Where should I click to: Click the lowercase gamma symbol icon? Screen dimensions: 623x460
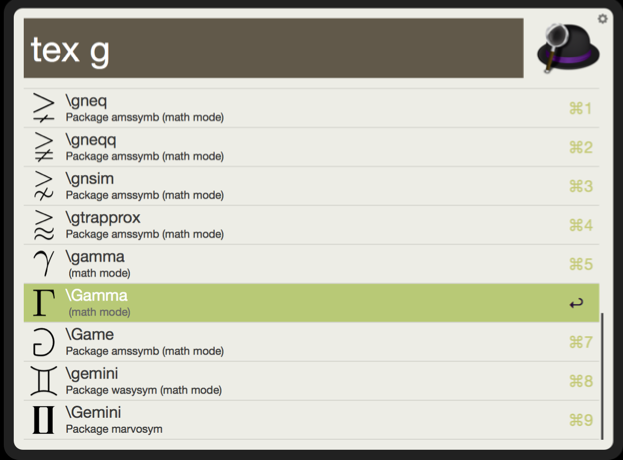point(44,263)
